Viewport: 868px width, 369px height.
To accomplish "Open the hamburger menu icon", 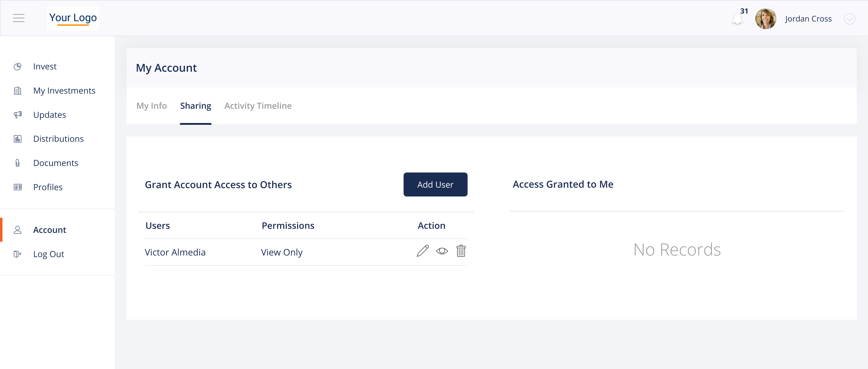I will [19, 18].
